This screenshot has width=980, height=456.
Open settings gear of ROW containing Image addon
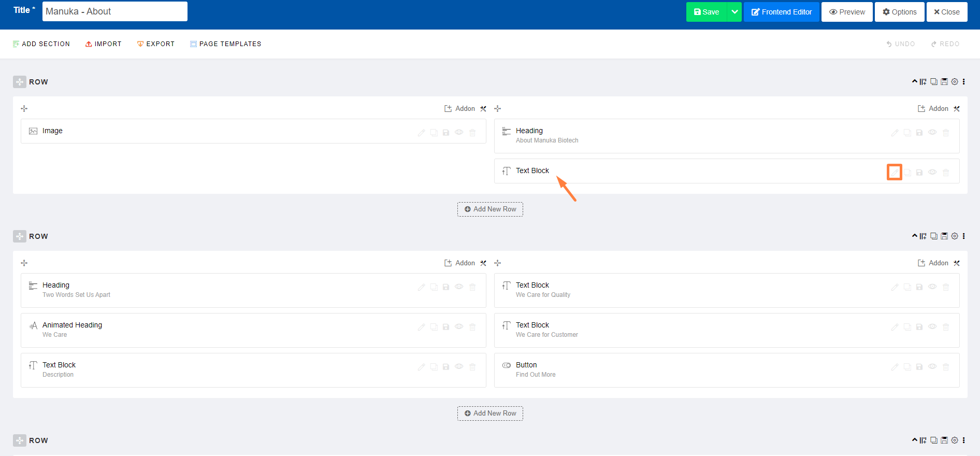point(955,82)
